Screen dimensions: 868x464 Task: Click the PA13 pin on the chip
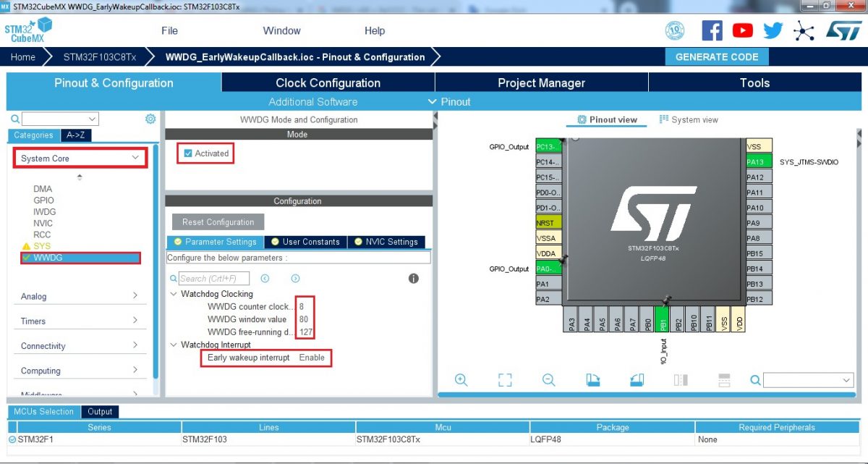point(759,162)
